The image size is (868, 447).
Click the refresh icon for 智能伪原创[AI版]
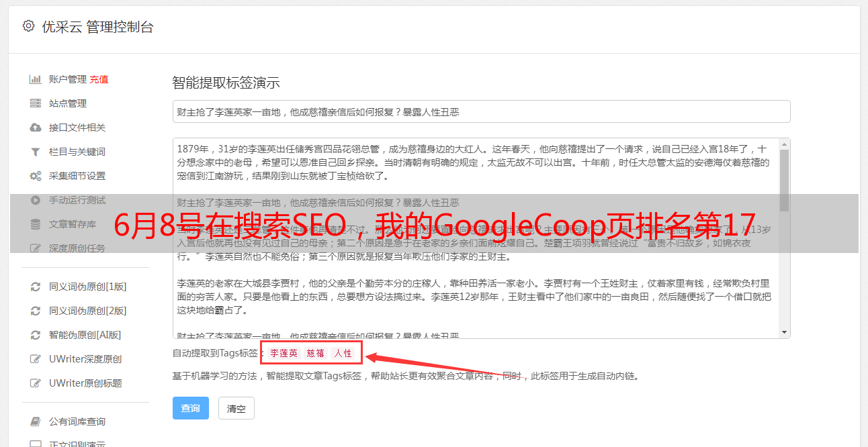point(36,335)
